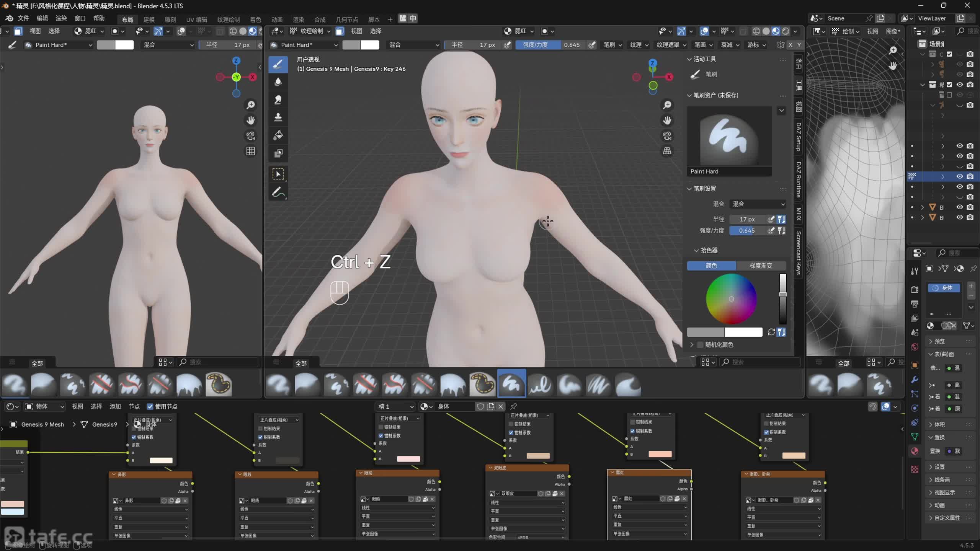The image size is (980, 551).
Task: Select the Soften (blur) paint tool
Action: tap(278, 82)
